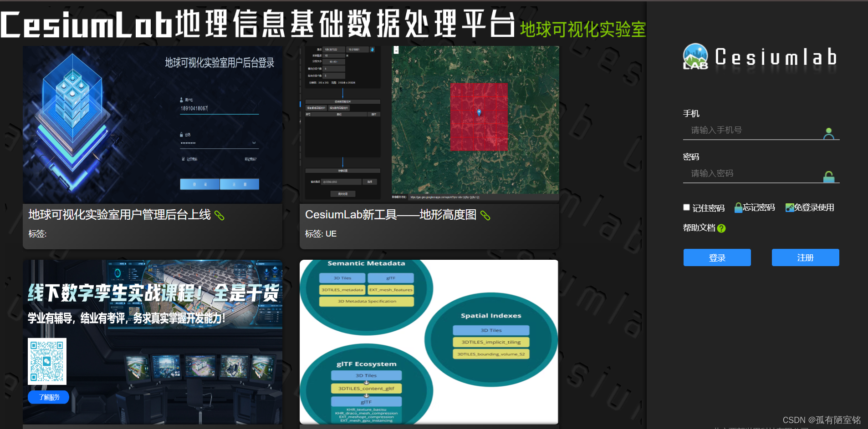Open 地球可视化实验室用户管理后台上线 article title
The image size is (868, 429).
(119, 215)
